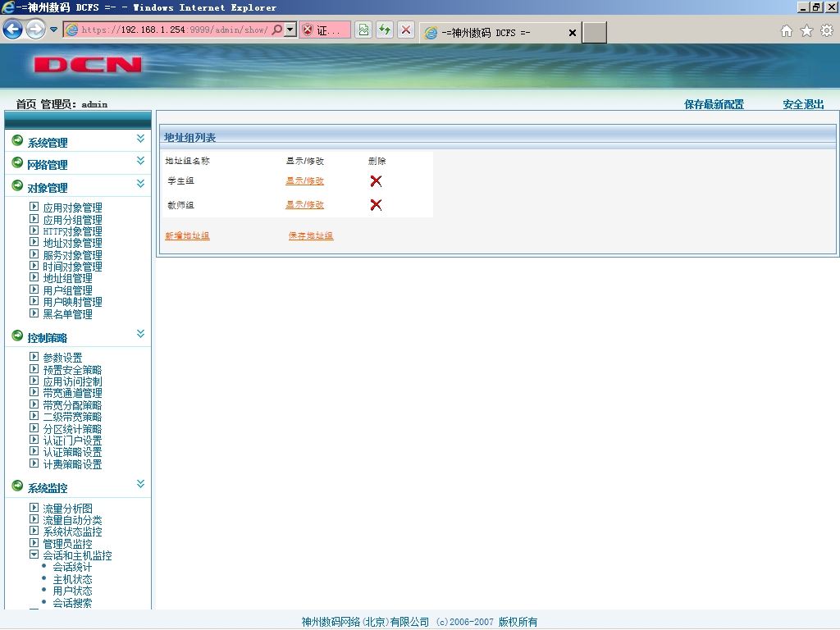Click the address bar search magnifier icon
The image size is (840, 630).
click(x=277, y=30)
